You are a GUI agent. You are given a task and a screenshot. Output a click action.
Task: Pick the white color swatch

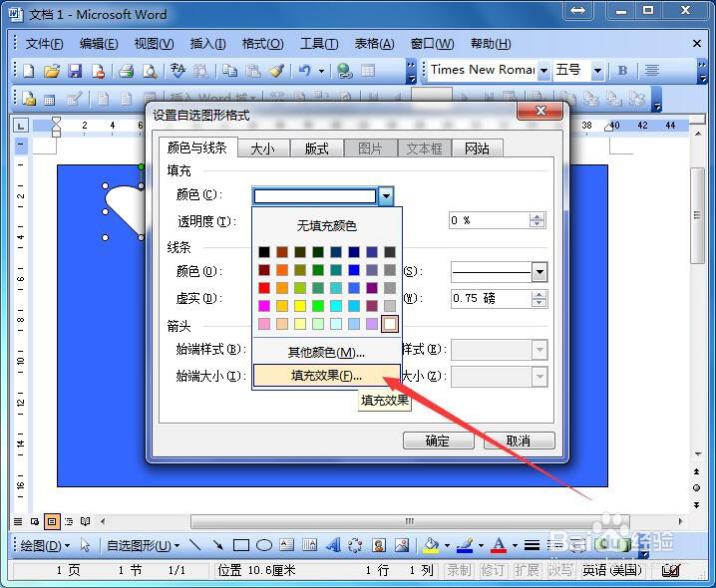pyautogui.click(x=390, y=324)
